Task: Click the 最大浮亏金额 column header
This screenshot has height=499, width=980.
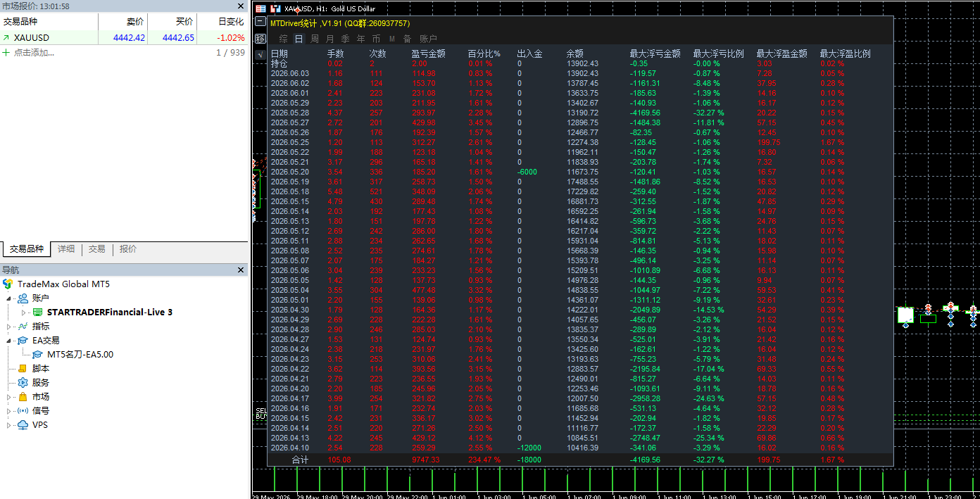Action: 655,53
